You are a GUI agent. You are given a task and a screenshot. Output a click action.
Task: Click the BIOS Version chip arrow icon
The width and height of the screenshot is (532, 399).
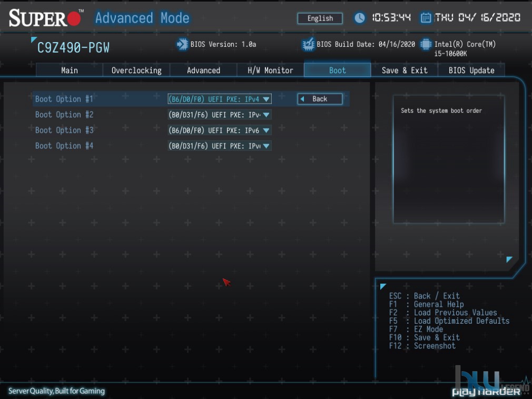coord(182,44)
